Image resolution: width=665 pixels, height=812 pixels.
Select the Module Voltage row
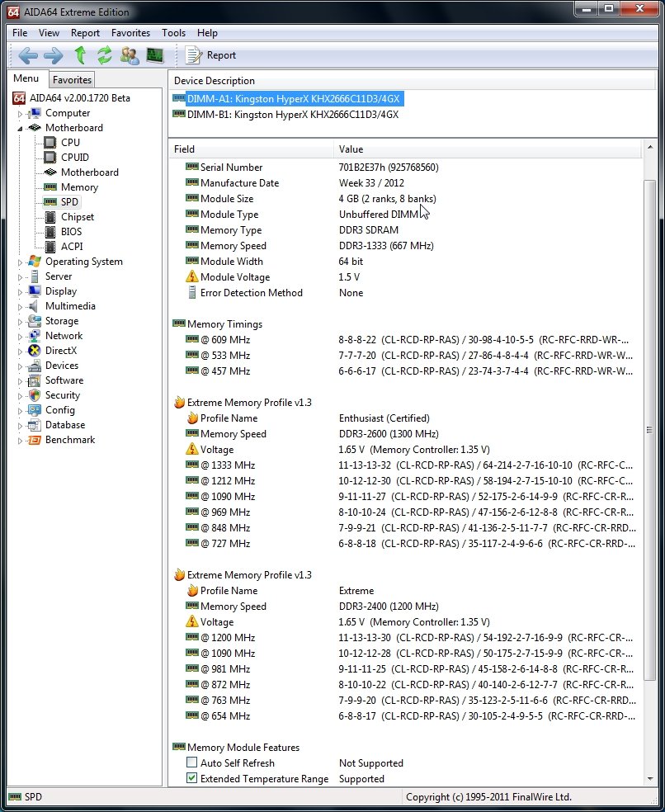pos(407,277)
